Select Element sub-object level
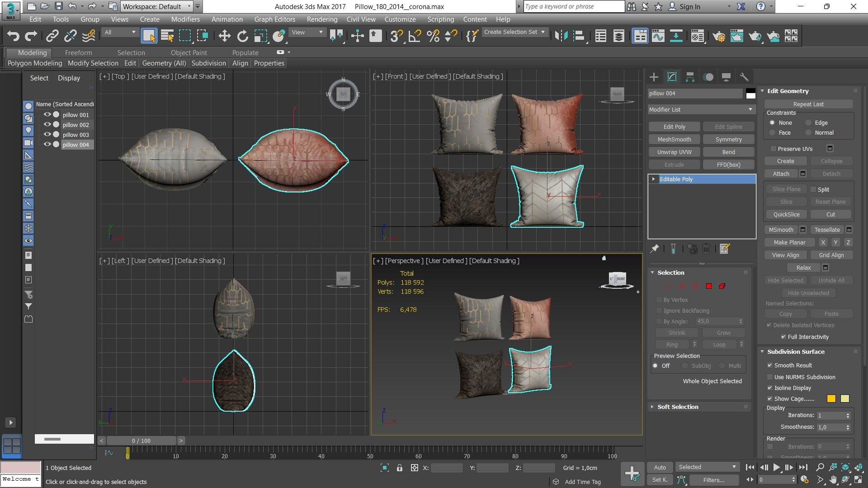Viewport: 868px width, 488px height. (x=722, y=286)
